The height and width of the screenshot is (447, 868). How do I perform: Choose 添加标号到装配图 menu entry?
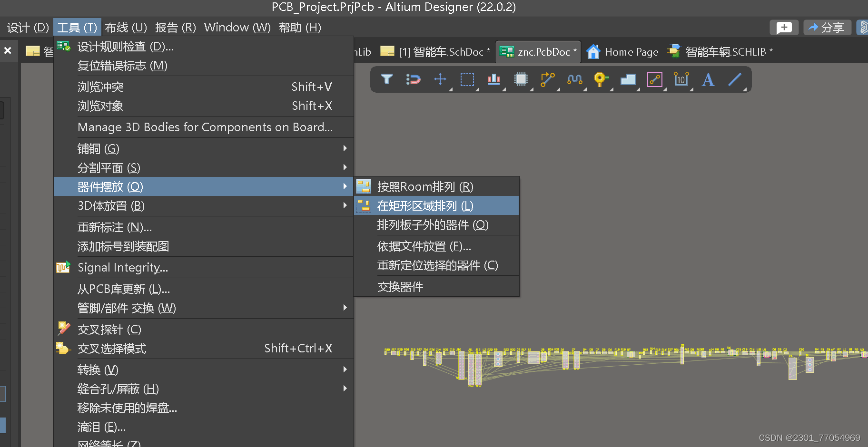pos(204,246)
